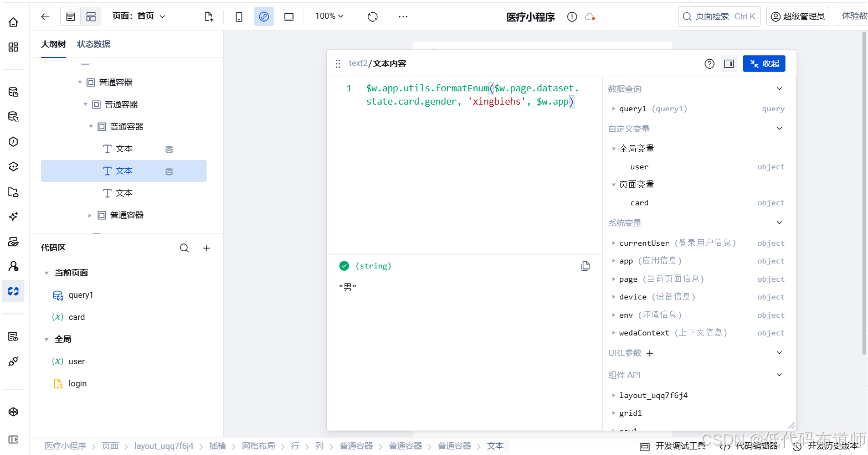Switch to mobile phone preview mode
Screen dimensions: 868x455
click(238, 16)
